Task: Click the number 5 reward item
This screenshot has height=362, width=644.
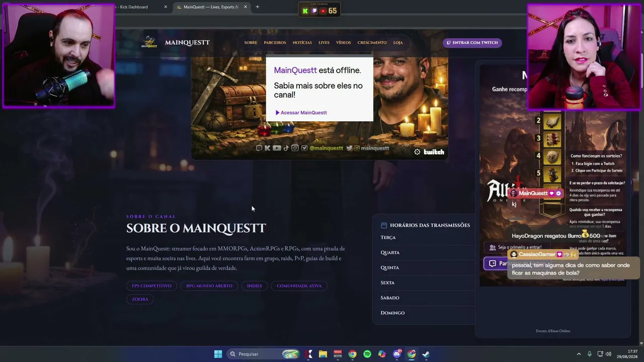Action: click(x=552, y=173)
